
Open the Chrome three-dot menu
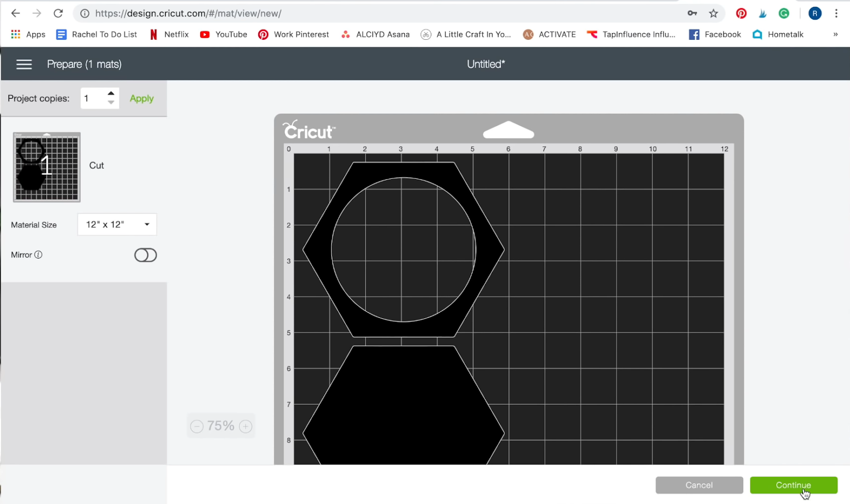click(x=836, y=13)
